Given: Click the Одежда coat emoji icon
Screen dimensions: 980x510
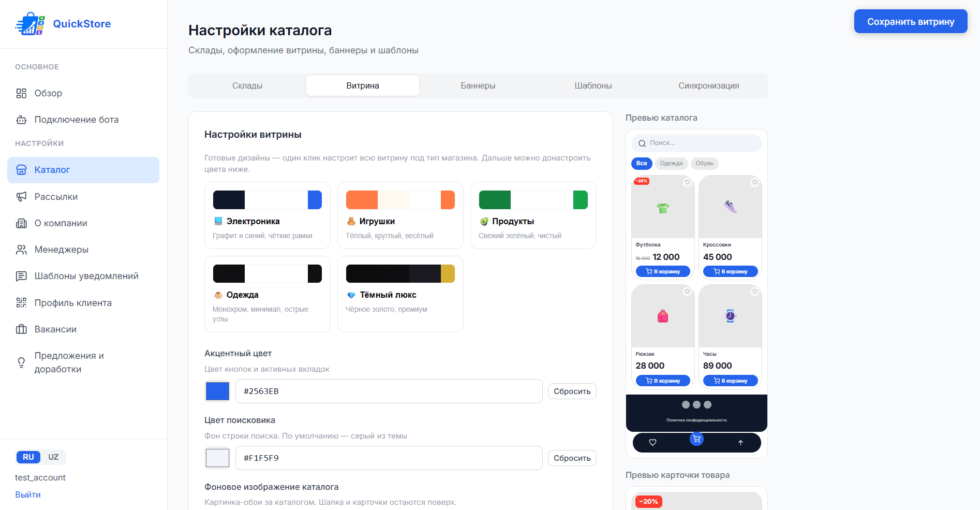Looking at the screenshot, I should pos(218,295).
